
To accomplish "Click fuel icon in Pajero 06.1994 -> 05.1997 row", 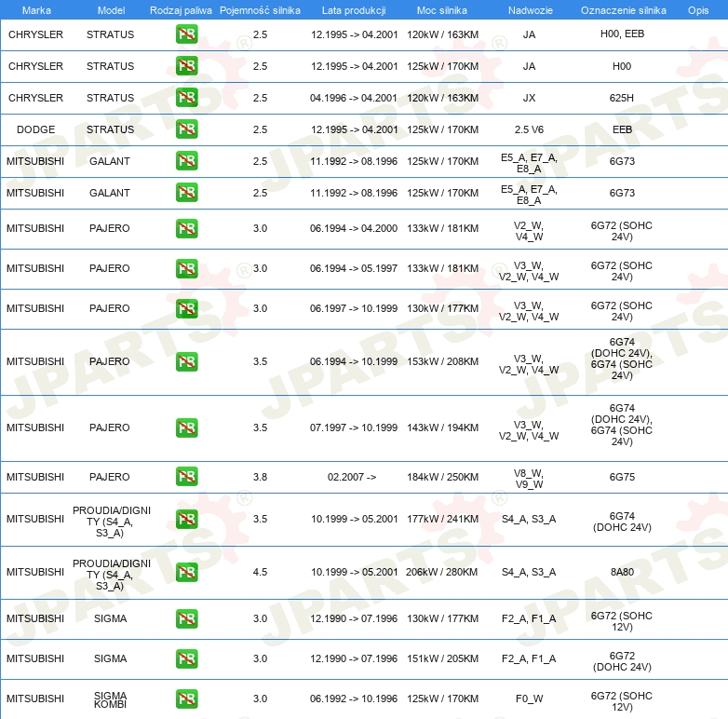I will click(x=186, y=268).
